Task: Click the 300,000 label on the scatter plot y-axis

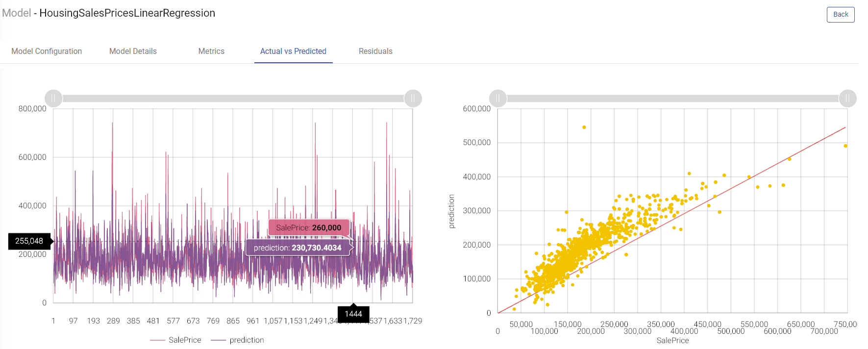Action: pos(477,210)
